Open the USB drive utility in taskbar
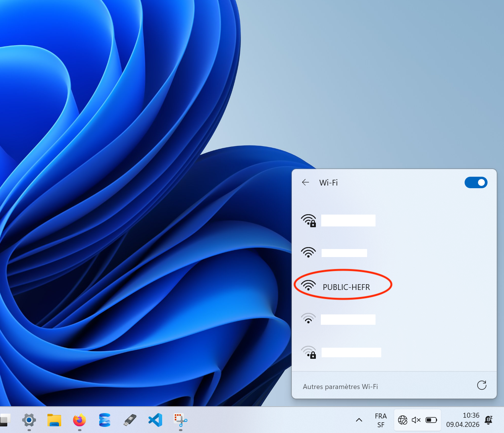 pyautogui.click(x=130, y=420)
